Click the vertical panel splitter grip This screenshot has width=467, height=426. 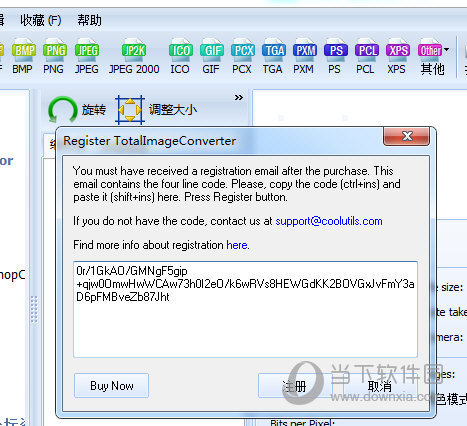tap(34, 310)
